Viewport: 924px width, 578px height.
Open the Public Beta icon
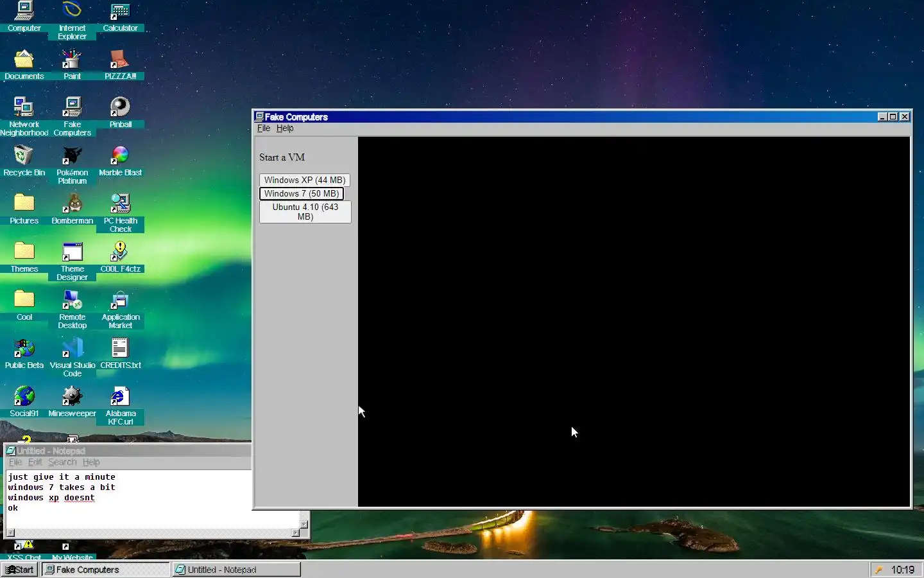(24, 353)
